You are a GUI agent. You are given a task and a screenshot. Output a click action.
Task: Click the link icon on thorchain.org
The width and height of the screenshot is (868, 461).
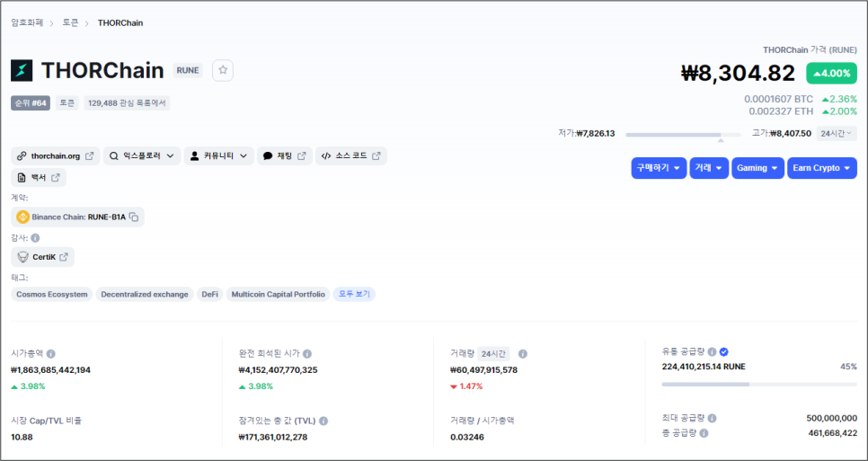coord(22,156)
